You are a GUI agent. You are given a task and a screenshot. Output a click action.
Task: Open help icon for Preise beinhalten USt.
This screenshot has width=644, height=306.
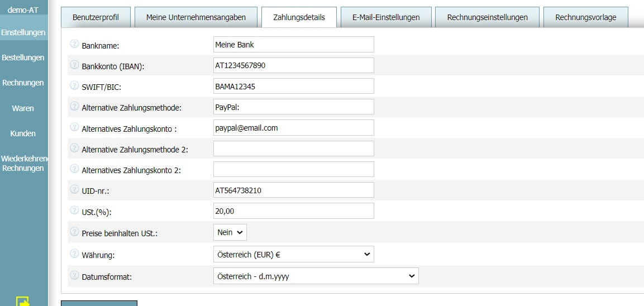coord(74,232)
